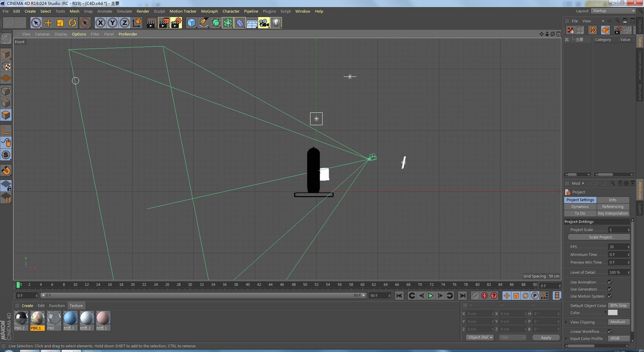Open the Key Interpolation tab
644x352 pixels.
click(x=613, y=213)
